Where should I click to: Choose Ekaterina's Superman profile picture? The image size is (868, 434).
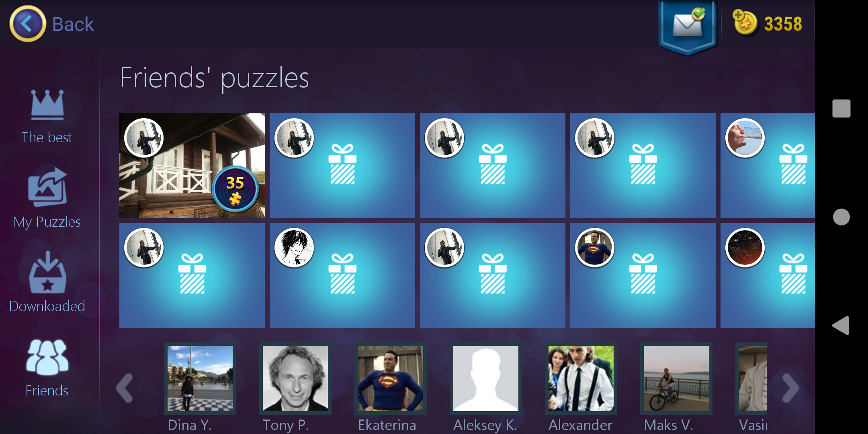[391, 379]
